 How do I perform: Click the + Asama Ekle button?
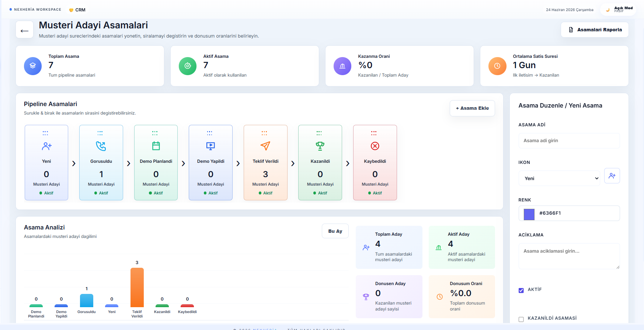472,108
